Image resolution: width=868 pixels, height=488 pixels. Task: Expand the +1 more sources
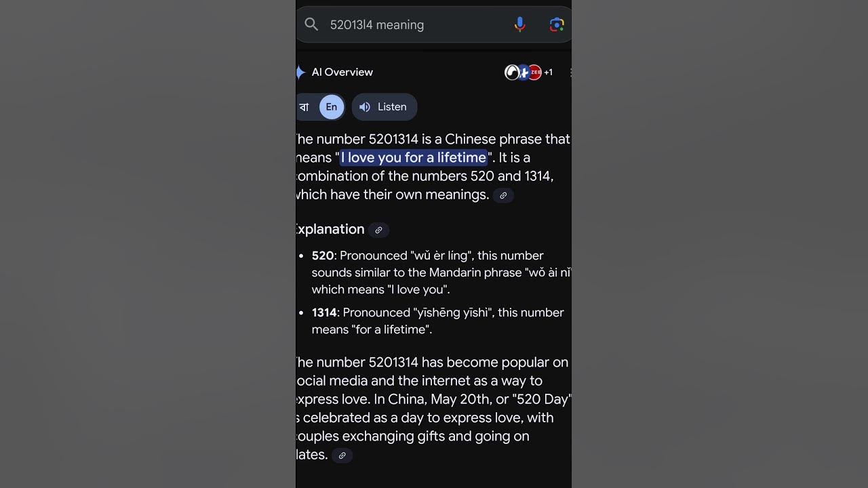click(548, 73)
